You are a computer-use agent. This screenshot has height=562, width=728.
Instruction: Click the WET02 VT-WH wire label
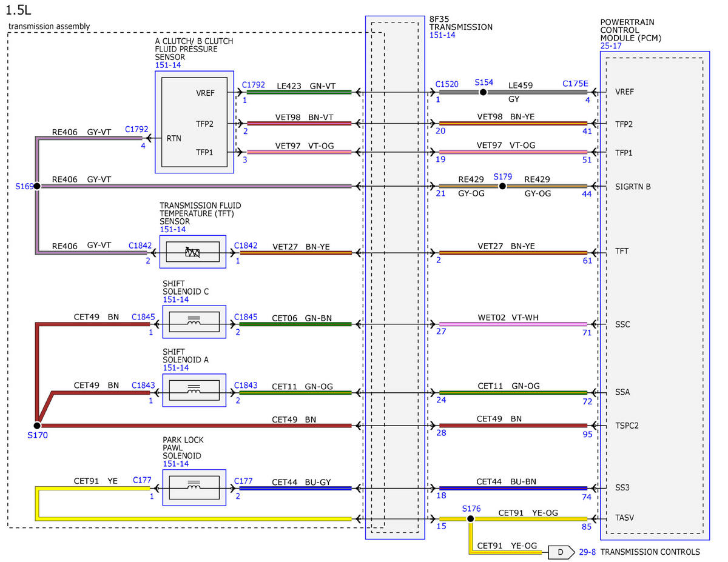(x=507, y=318)
